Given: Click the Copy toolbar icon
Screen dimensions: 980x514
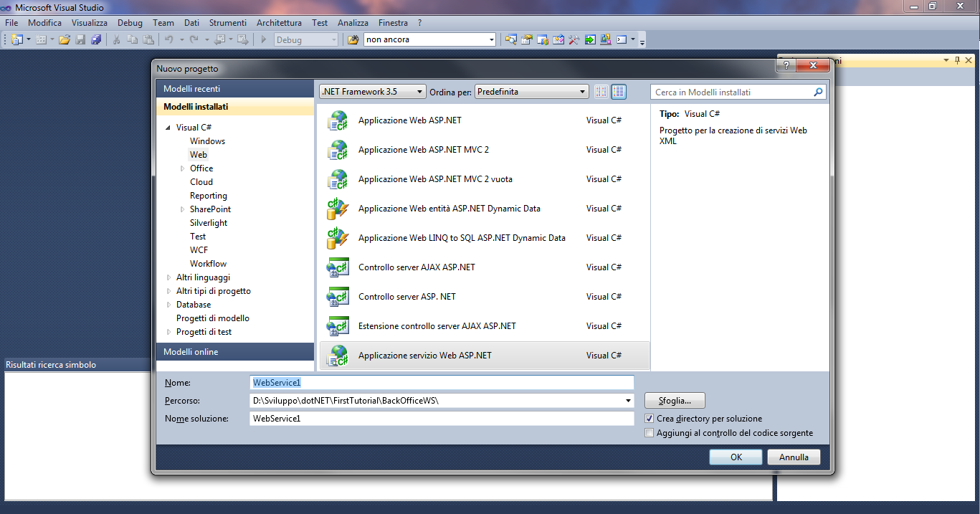Looking at the screenshot, I should (x=132, y=39).
